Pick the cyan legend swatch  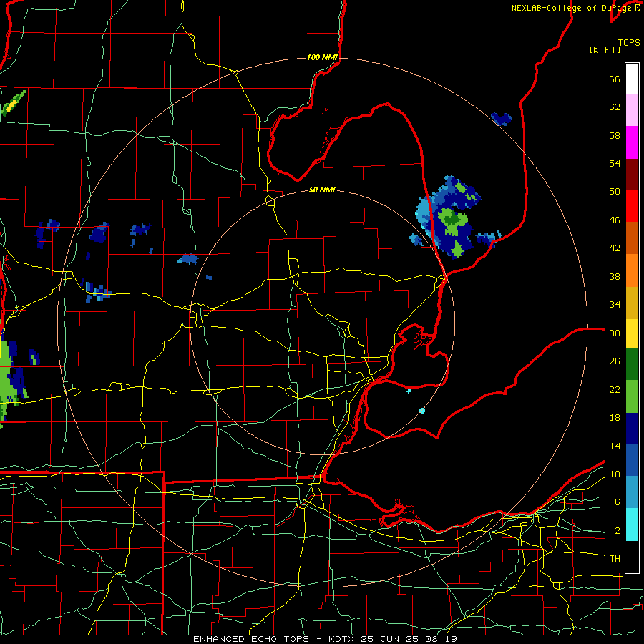point(632,525)
